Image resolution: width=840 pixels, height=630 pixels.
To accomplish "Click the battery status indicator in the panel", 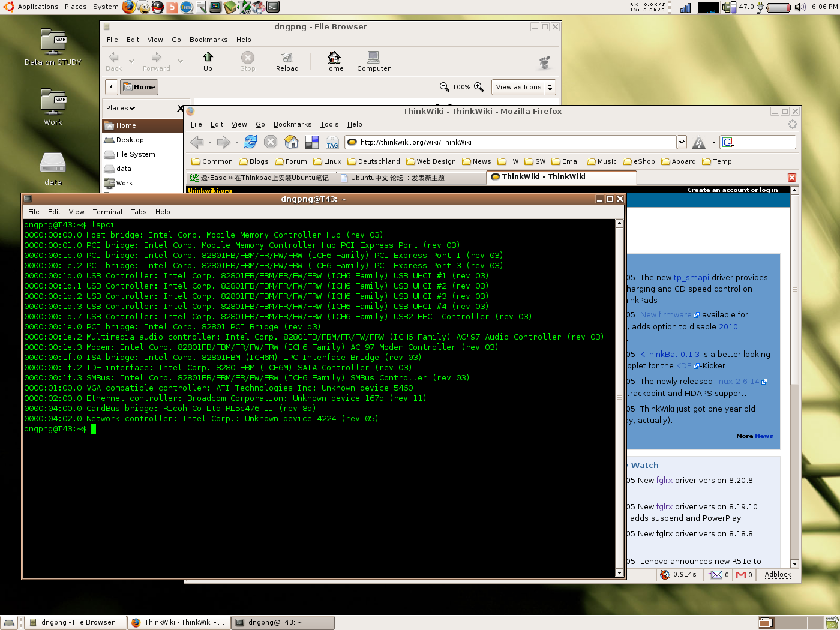I will [x=778, y=7].
